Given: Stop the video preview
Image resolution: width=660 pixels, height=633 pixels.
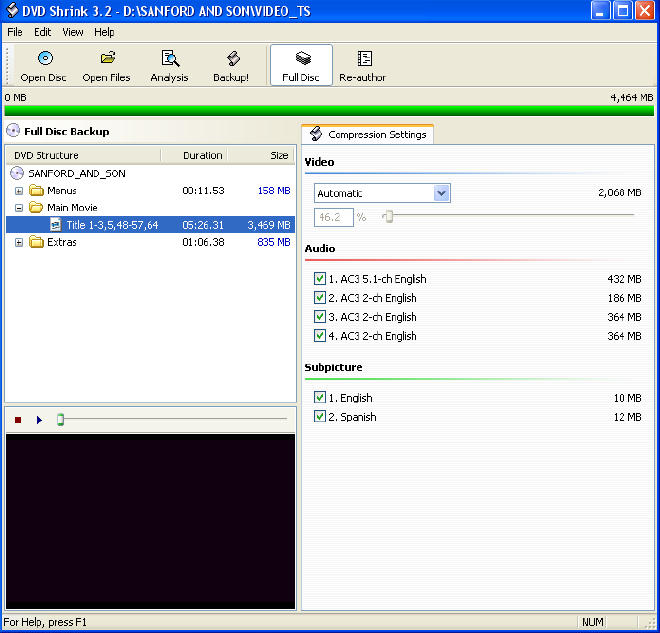Looking at the screenshot, I should (18, 420).
